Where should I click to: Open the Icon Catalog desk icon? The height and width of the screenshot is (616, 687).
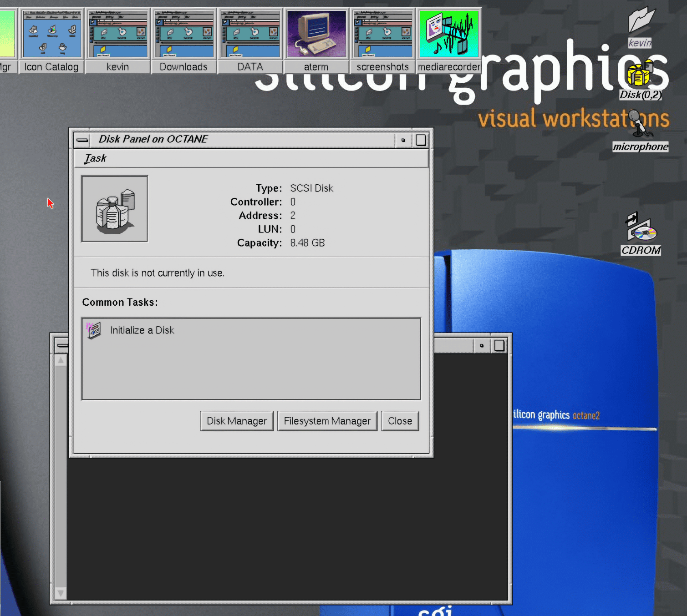tap(51, 40)
